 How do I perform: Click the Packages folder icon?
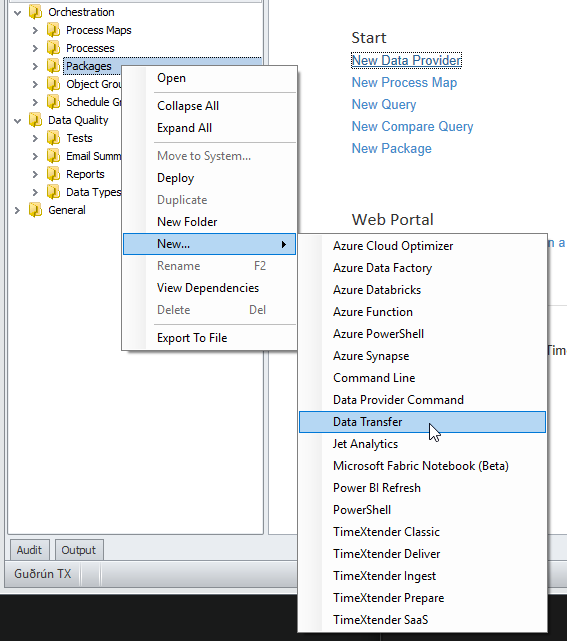(54, 66)
